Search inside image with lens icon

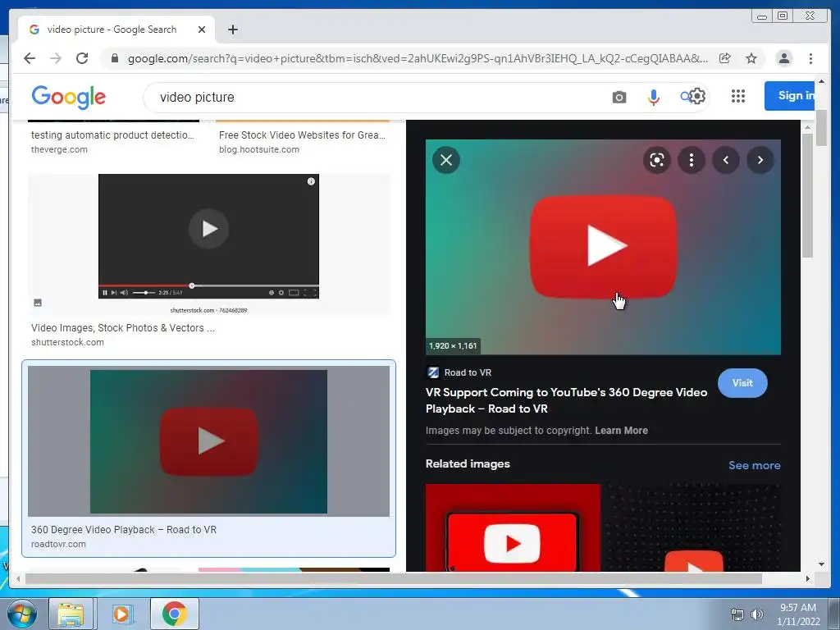[657, 160]
